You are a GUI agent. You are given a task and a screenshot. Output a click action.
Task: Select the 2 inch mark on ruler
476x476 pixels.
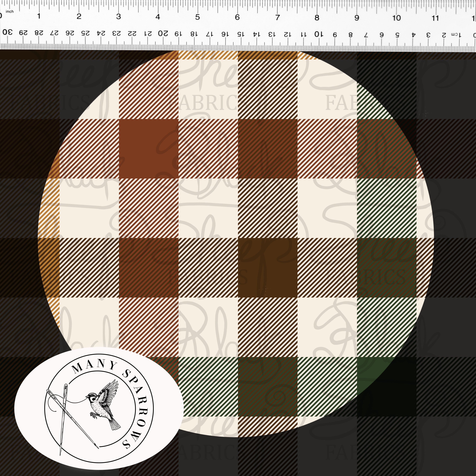pyautogui.click(x=79, y=16)
